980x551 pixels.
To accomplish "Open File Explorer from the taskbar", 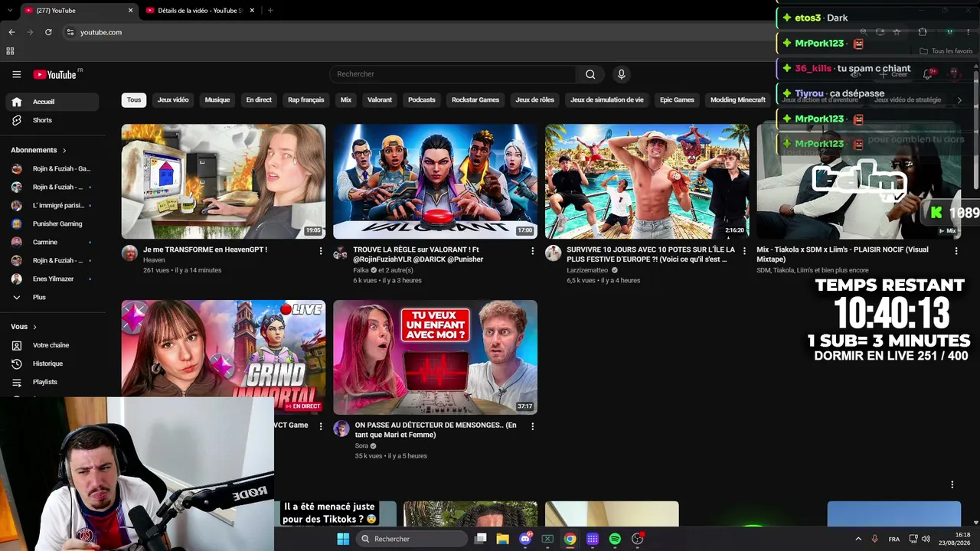I will coord(502,539).
